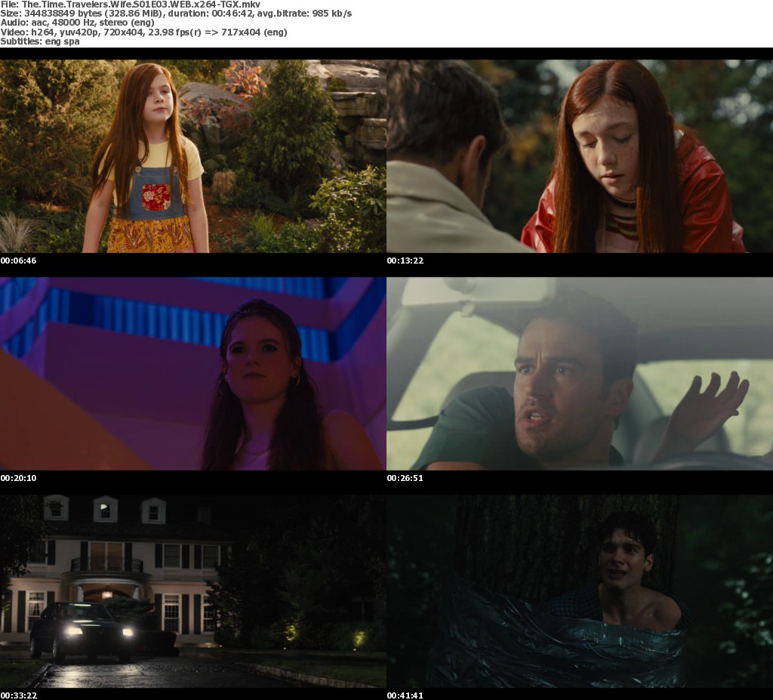The image size is (773, 700).
Task: Click the 00:33:22 timestamp label
Action: [18, 695]
